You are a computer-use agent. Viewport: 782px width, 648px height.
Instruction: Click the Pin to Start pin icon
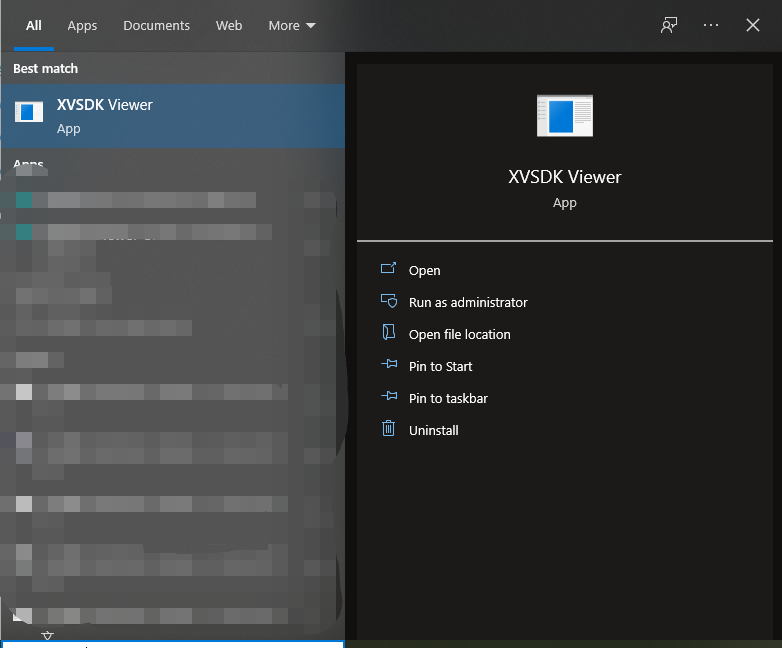tap(389, 364)
